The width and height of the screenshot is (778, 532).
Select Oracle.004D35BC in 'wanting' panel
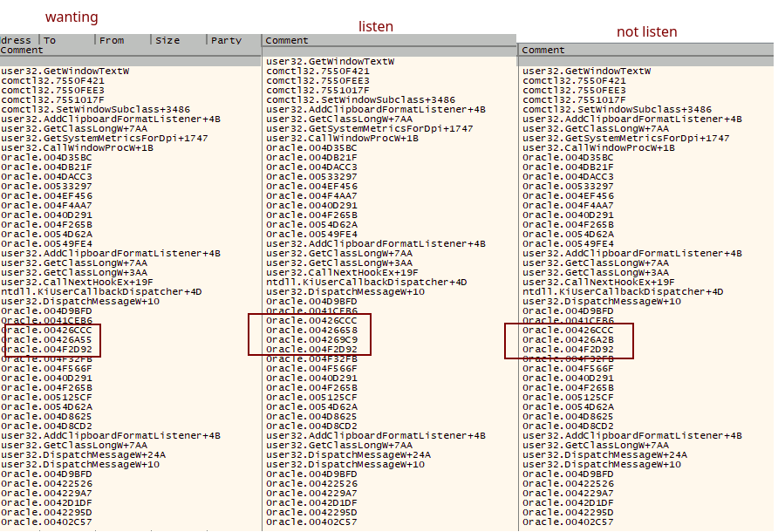coord(46,157)
